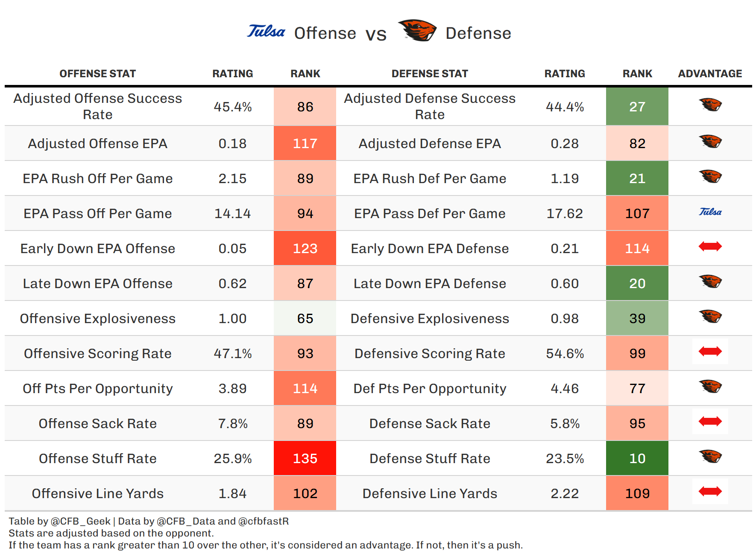The image size is (756, 560).
Task: Click red push arrow in Offensive Line Yards row
Action: point(710,492)
